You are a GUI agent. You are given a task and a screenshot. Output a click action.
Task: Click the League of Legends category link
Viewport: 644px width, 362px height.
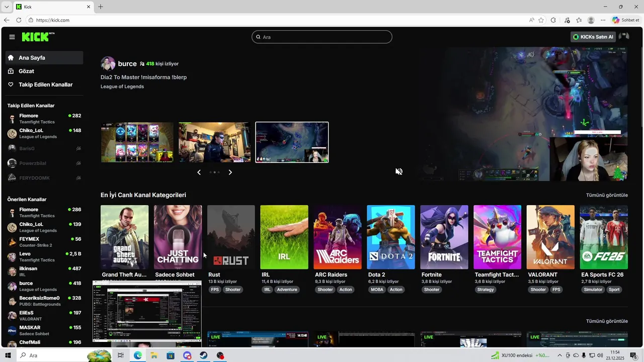coord(122,86)
